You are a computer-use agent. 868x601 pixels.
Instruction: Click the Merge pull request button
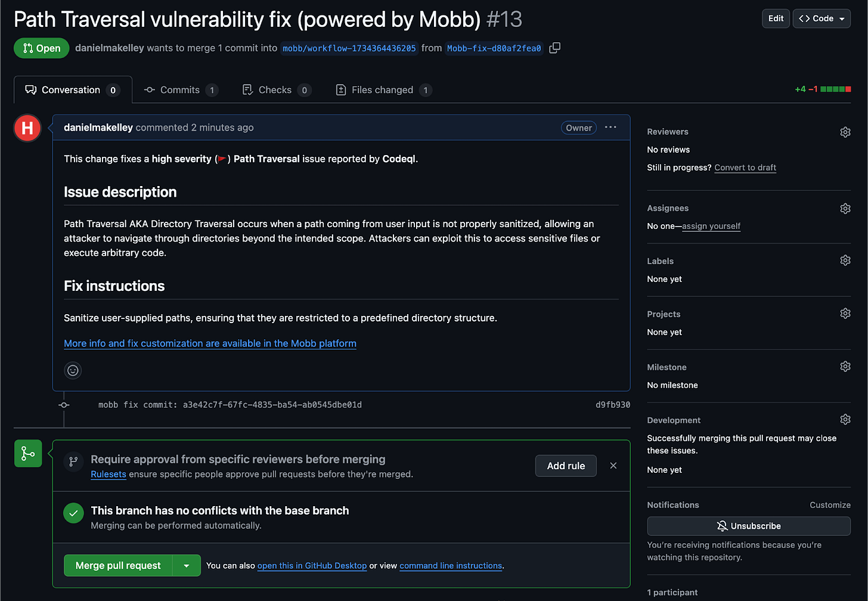click(118, 565)
